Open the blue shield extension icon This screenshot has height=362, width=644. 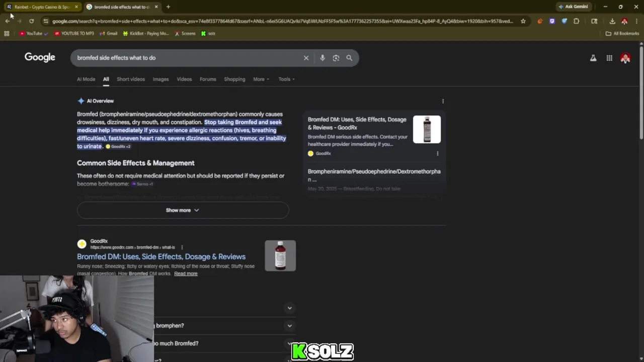pyautogui.click(x=564, y=21)
